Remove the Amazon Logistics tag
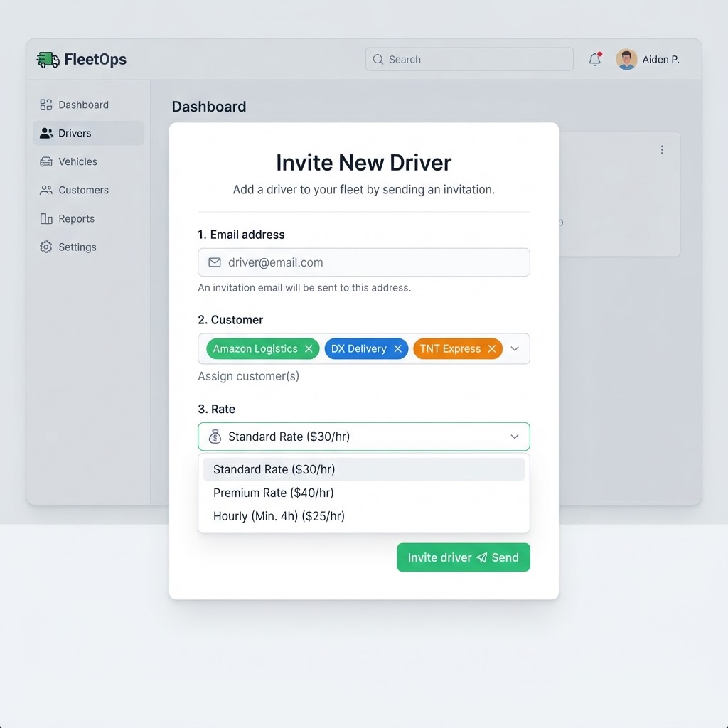728x728 pixels. click(309, 348)
